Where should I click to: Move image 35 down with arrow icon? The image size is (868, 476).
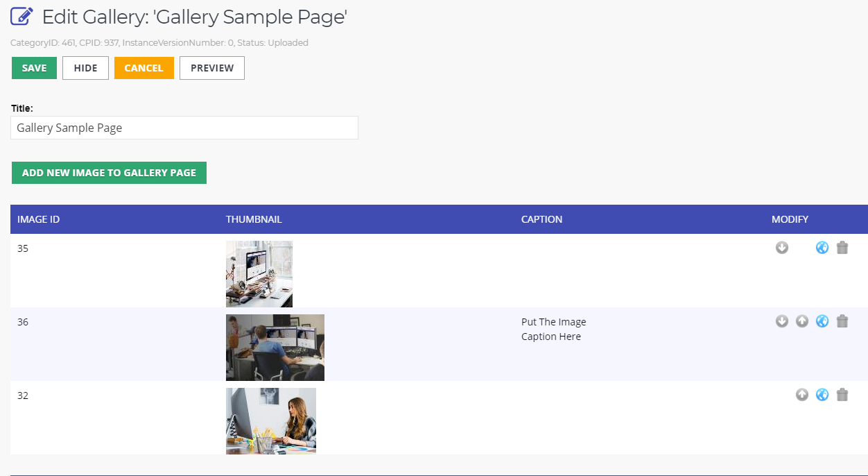coord(782,248)
